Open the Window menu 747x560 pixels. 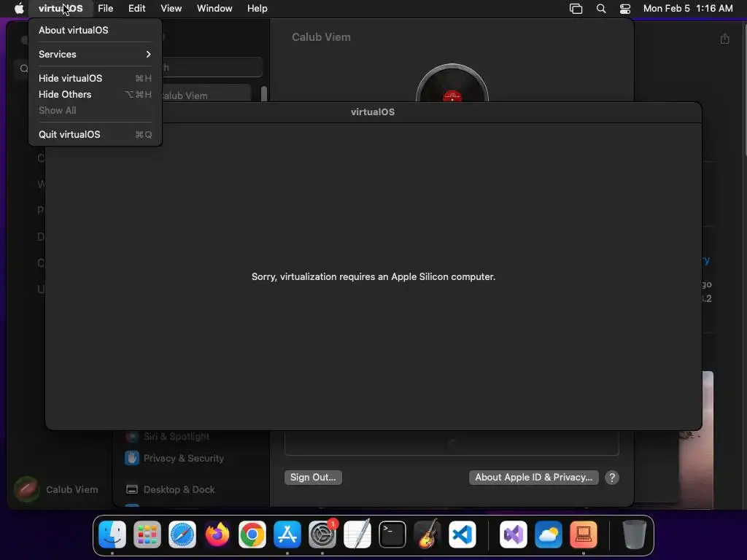pyautogui.click(x=214, y=8)
